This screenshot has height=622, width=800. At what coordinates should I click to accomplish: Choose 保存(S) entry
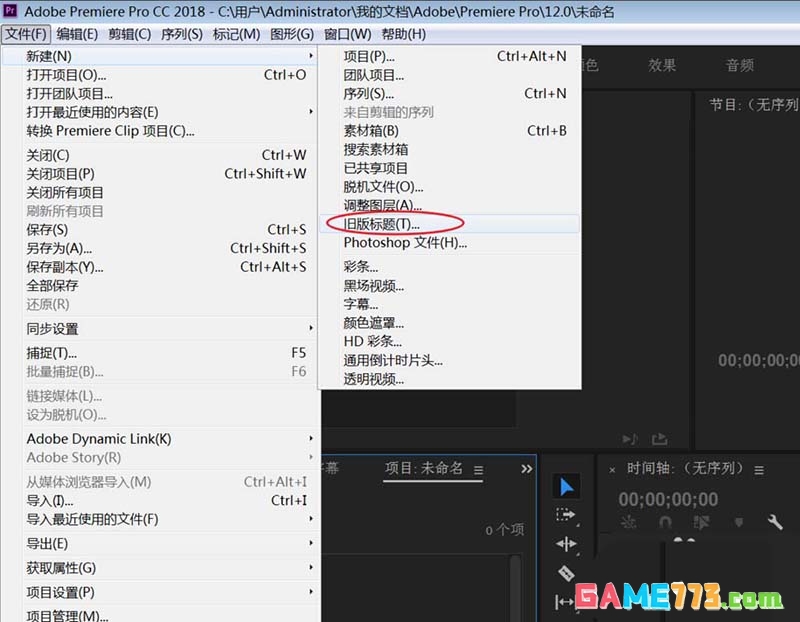coord(160,230)
